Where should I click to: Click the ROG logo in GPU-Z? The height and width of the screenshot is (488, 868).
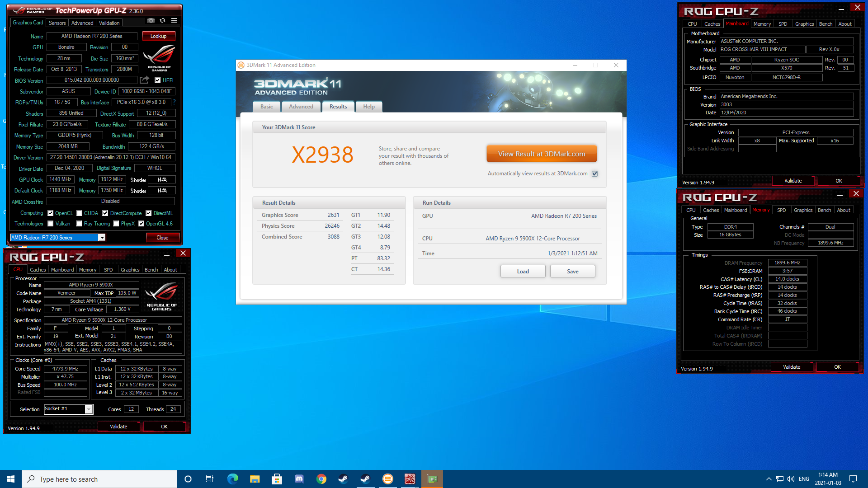point(159,58)
